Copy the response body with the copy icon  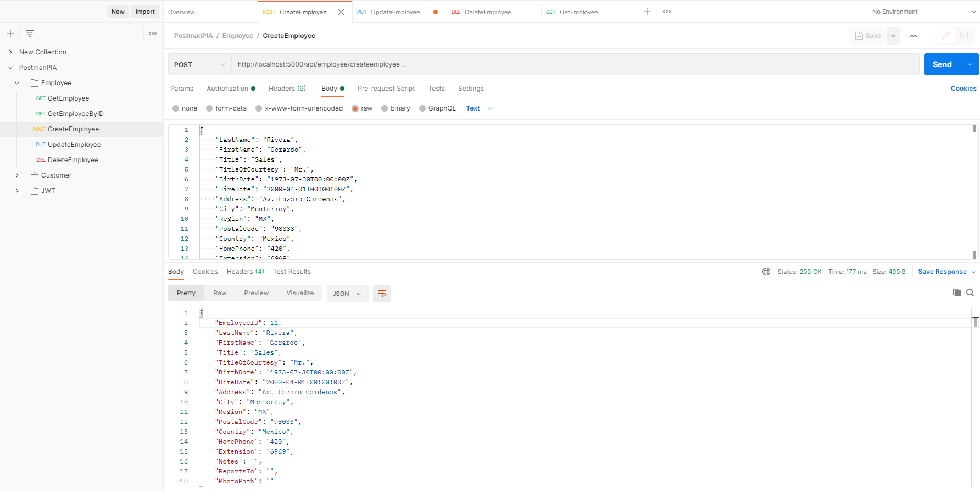pyautogui.click(x=957, y=293)
